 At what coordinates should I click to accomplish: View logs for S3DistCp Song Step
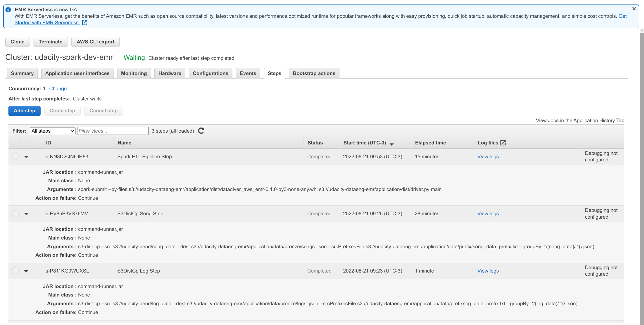click(488, 214)
